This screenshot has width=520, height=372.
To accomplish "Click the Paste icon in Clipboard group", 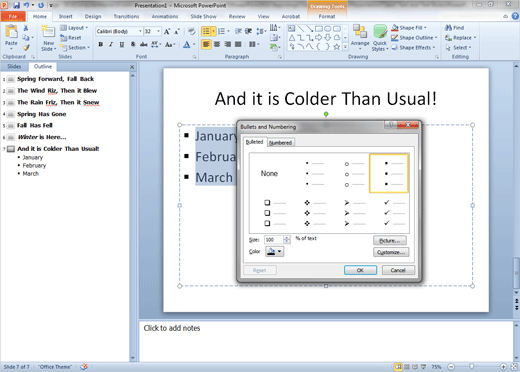I will [x=12, y=32].
